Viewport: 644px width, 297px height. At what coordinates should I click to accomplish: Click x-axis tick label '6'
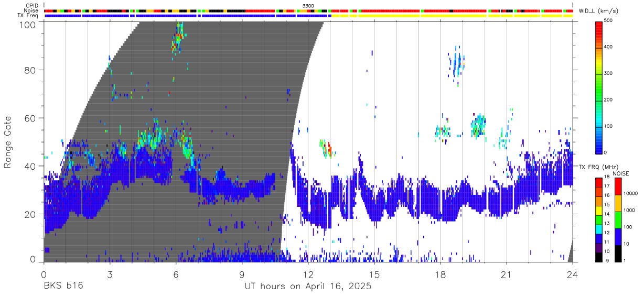coord(176,274)
